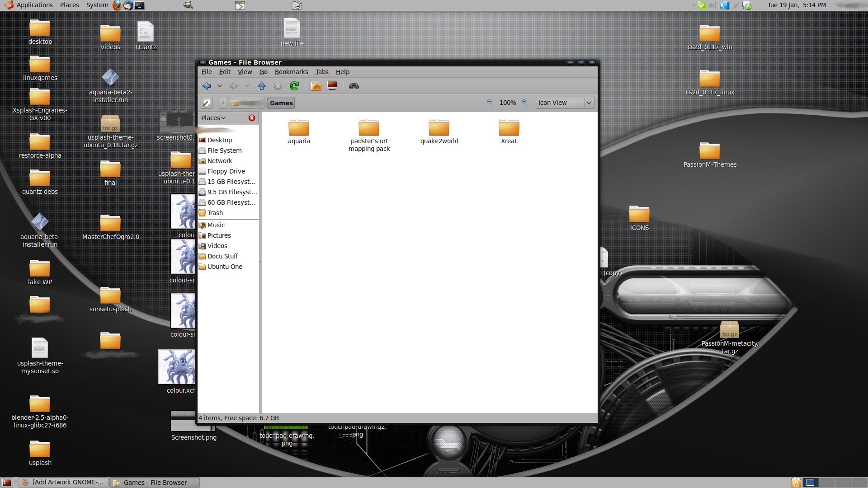
Task: Select the padster's urt mapping pack folder
Action: [x=369, y=135]
